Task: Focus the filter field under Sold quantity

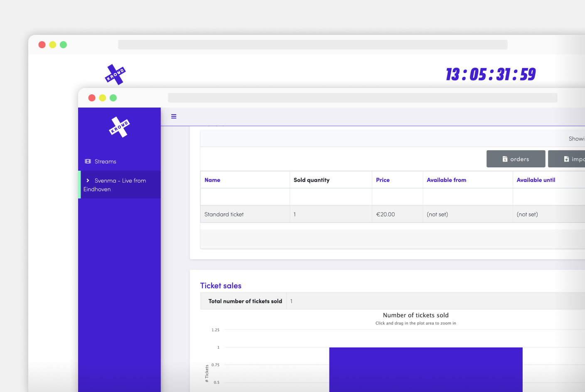Action: point(331,197)
